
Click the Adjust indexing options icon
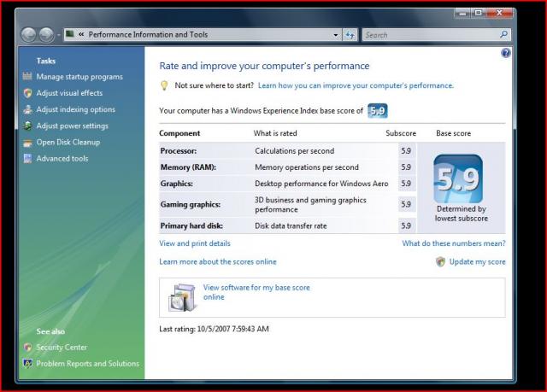(27, 109)
